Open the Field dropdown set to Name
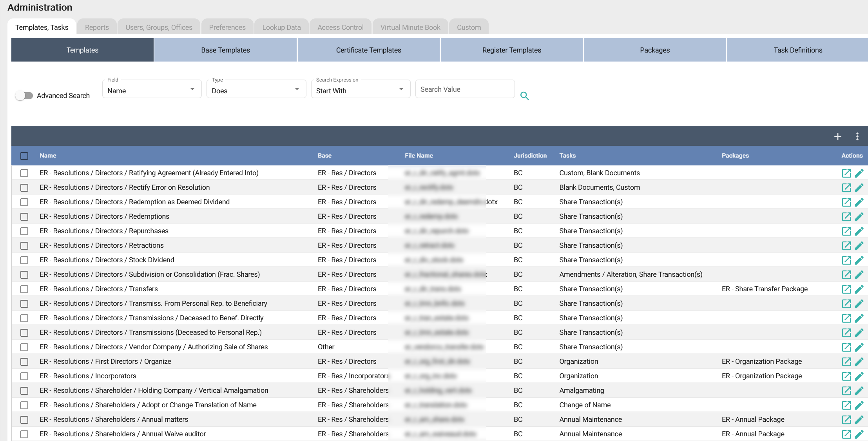Viewport: 868px width, 441px height. (152, 90)
